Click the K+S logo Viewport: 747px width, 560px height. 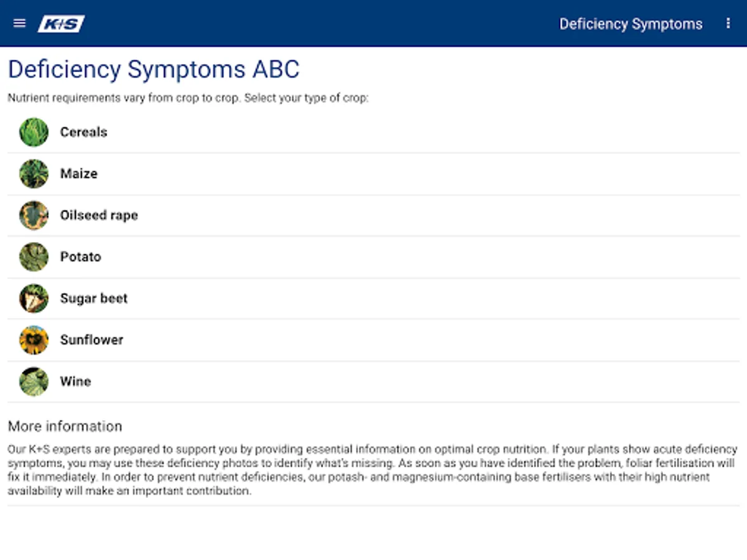click(x=61, y=24)
